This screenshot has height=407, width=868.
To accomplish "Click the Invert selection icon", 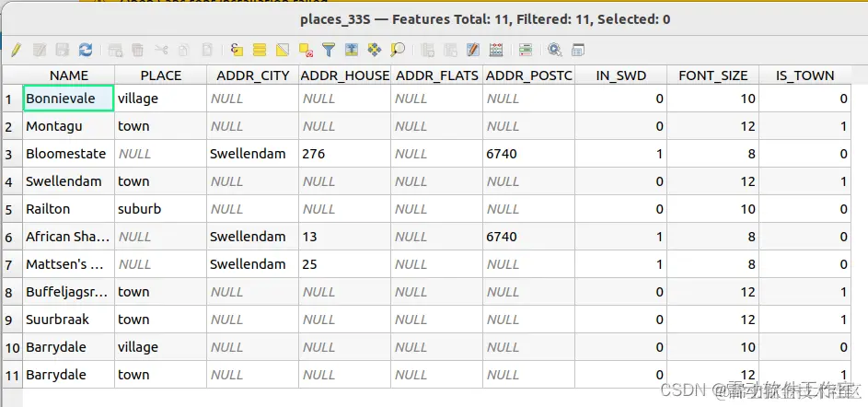I will click(x=283, y=50).
